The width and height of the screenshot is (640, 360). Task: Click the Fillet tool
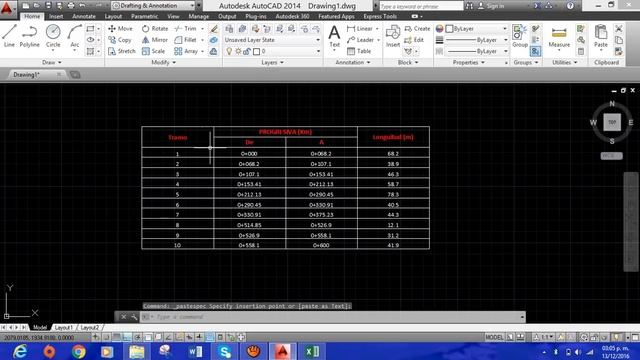click(x=185, y=40)
